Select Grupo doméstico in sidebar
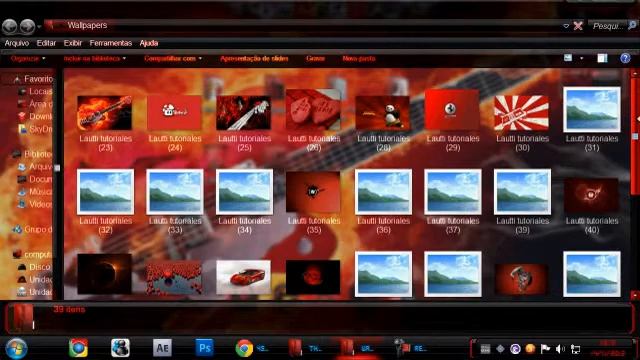This screenshot has width=640, height=360. (33, 229)
